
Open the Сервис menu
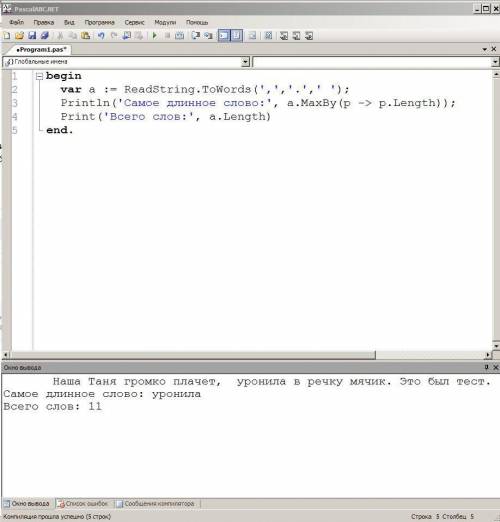click(134, 22)
